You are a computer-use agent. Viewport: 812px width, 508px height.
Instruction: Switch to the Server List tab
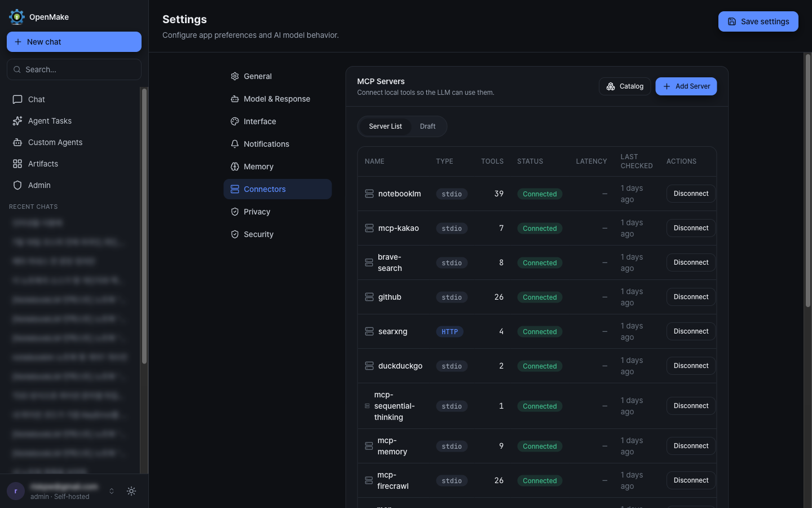coord(386,126)
